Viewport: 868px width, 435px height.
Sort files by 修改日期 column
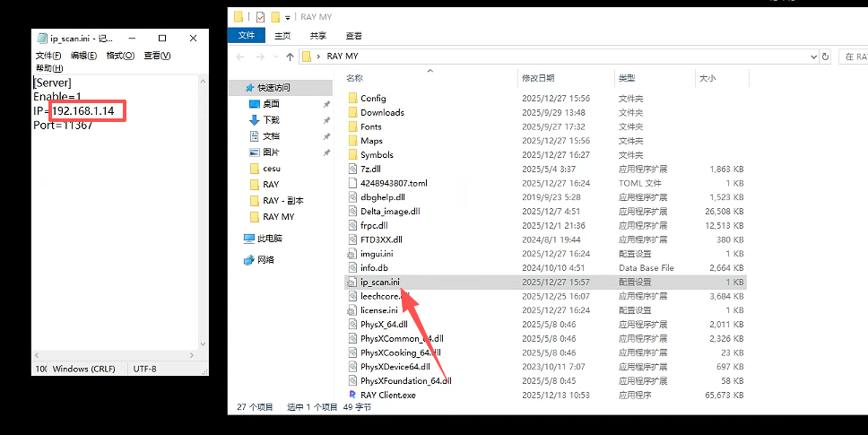coord(538,78)
